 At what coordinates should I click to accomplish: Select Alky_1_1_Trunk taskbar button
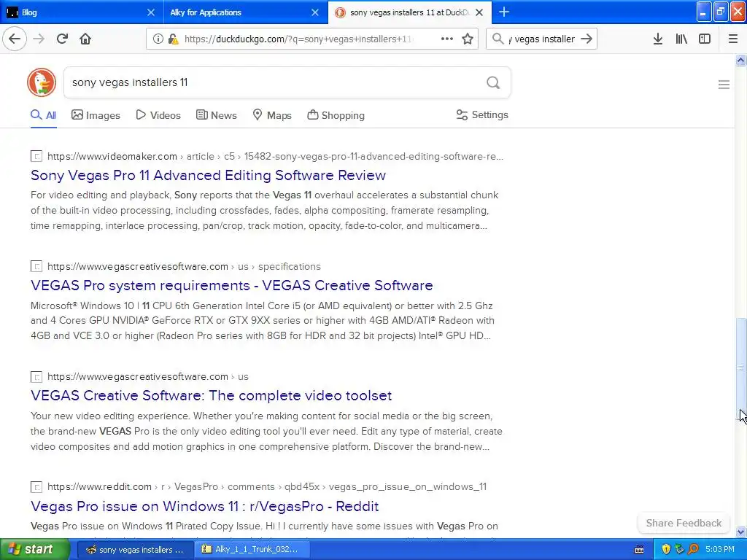coord(252,550)
